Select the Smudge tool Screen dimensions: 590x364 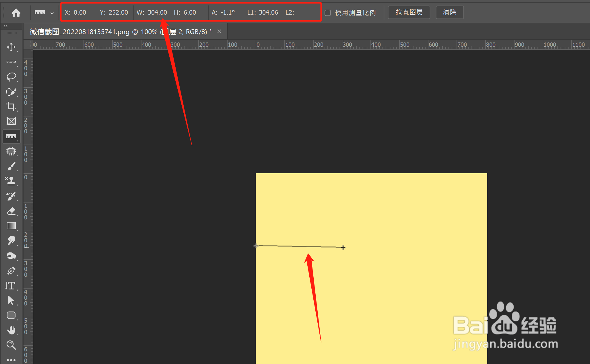click(x=11, y=241)
